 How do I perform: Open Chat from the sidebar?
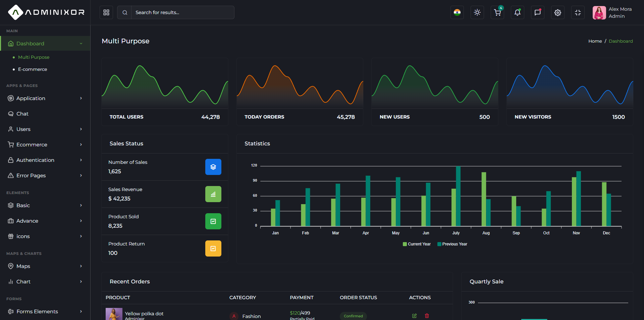[45, 113]
